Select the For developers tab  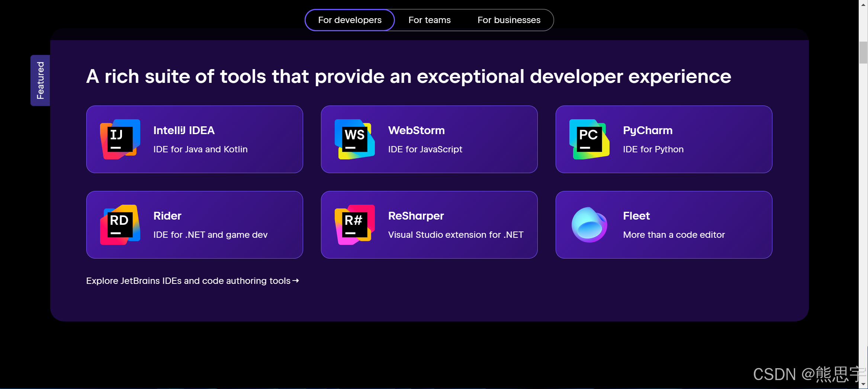pyautogui.click(x=350, y=20)
